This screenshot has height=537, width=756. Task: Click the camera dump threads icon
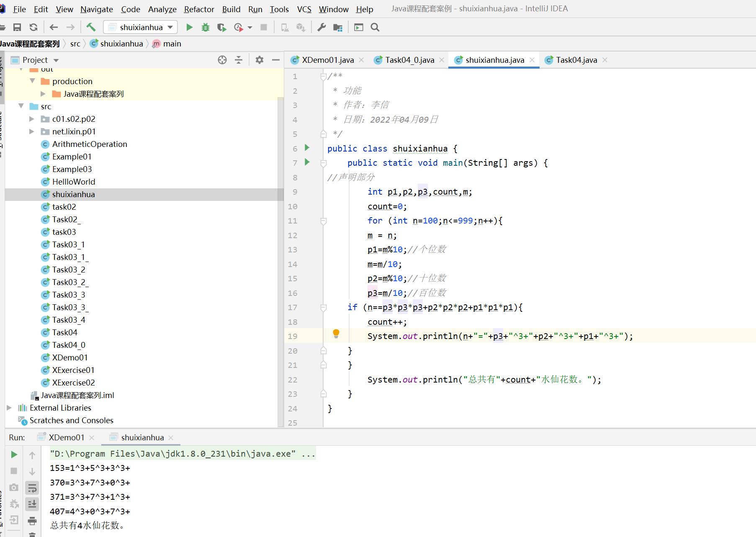pyautogui.click(x=14, y=488)
